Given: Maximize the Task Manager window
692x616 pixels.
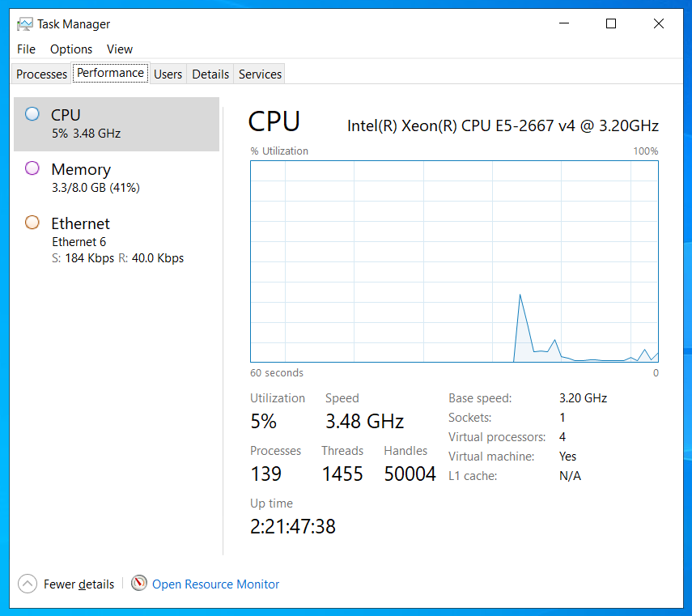Looking at the screenshot, I should pos(611,23).
